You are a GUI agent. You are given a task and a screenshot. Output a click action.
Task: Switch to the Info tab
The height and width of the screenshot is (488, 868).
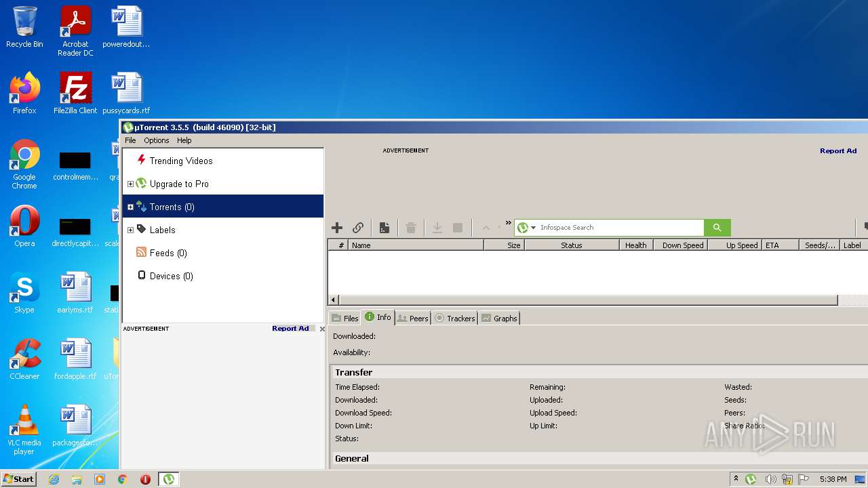point(378,317)
